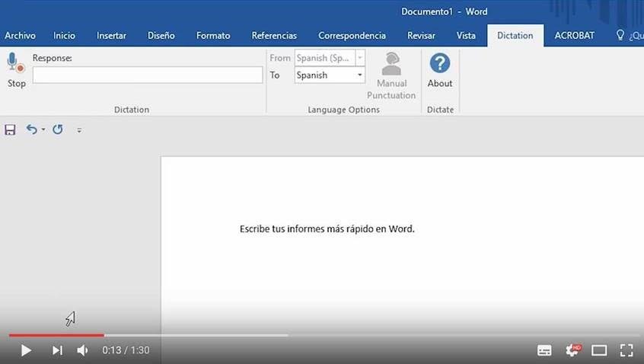644x364 pixels.
Task: Redo the last action
Action: (x=58, y=129)
